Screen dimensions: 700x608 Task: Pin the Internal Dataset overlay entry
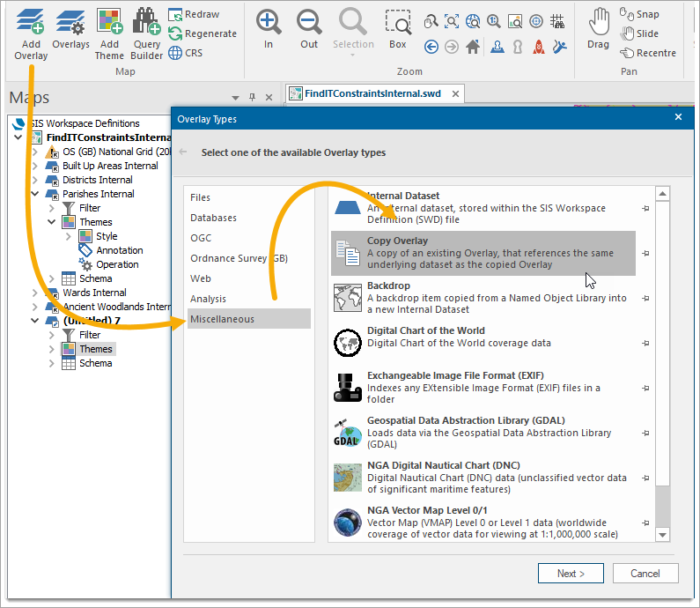point(646,209)
